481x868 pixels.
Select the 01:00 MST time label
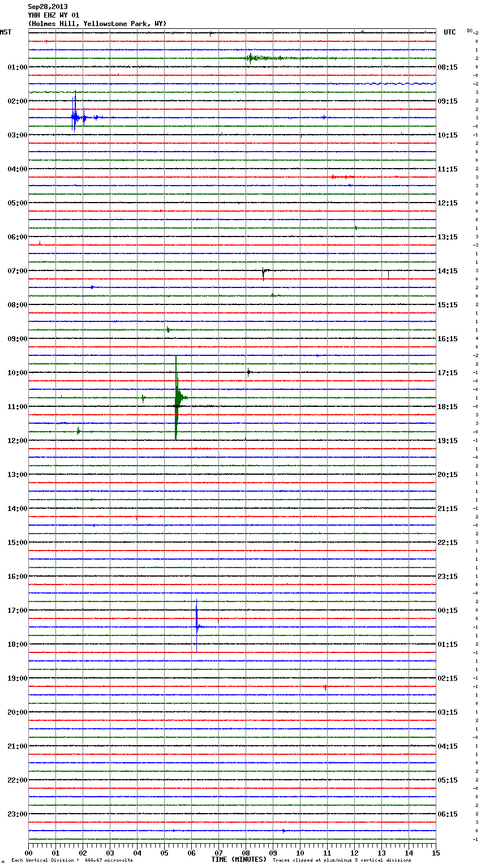17,67
